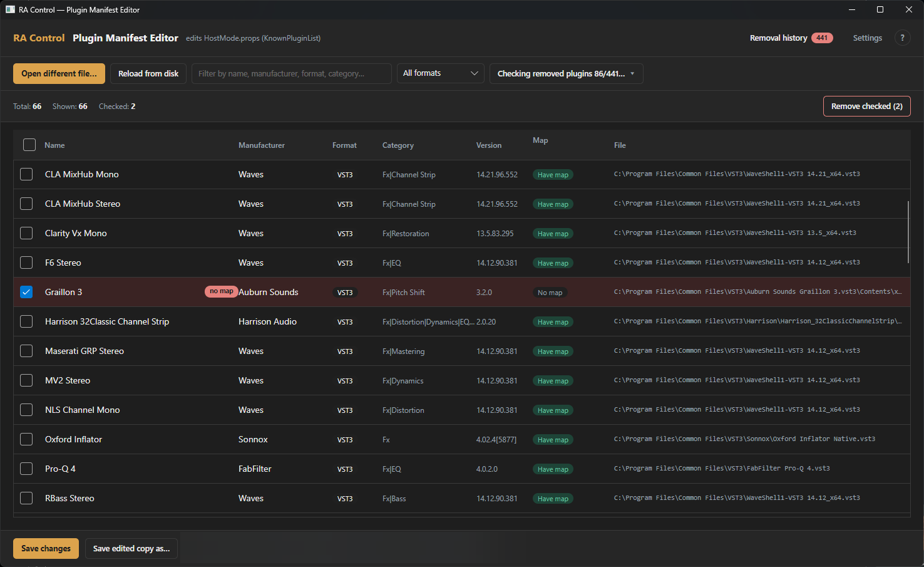Click the vertical scrollbar of the plugin list
The height and width of the screenshot is (567, 924).
click(x=908, y=232)
